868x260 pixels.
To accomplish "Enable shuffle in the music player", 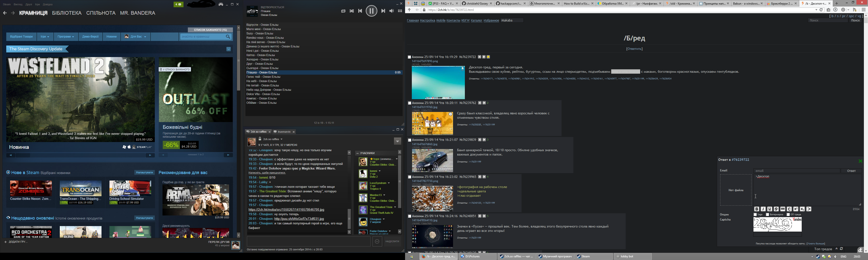I will (x=352, y=11).
